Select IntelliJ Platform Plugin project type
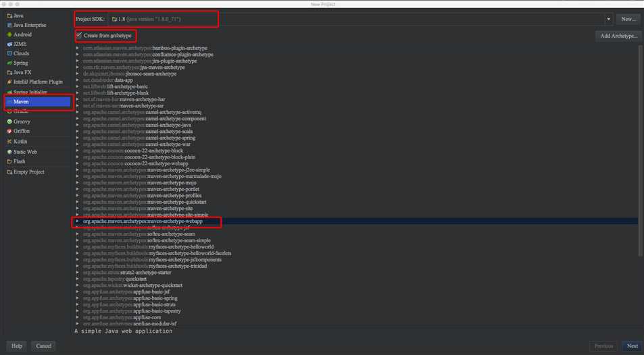 pos(38,82)
